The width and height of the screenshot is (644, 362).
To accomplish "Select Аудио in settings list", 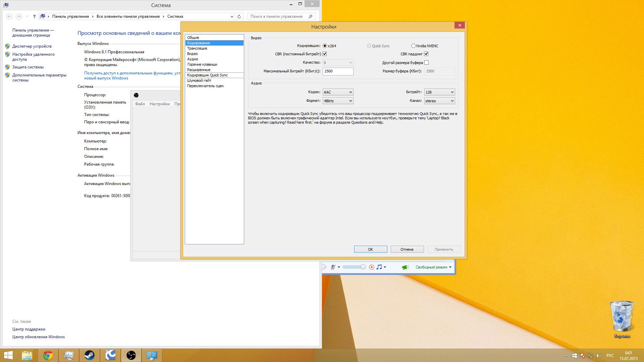I will tap(214, 59).
